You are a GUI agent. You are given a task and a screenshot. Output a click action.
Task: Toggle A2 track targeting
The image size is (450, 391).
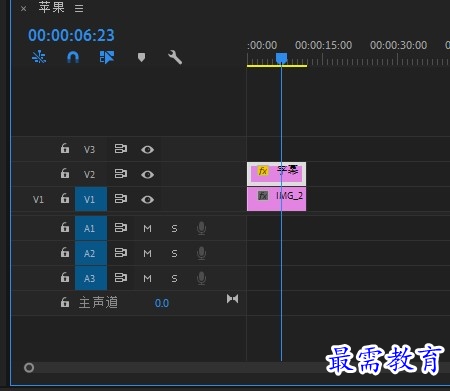click(x=91, y=253)
